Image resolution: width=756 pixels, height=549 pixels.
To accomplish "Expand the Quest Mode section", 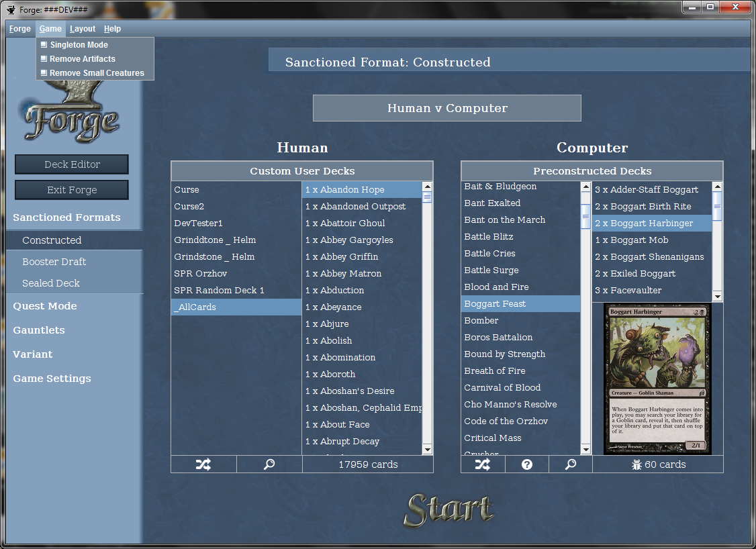I will coord(45,306).
